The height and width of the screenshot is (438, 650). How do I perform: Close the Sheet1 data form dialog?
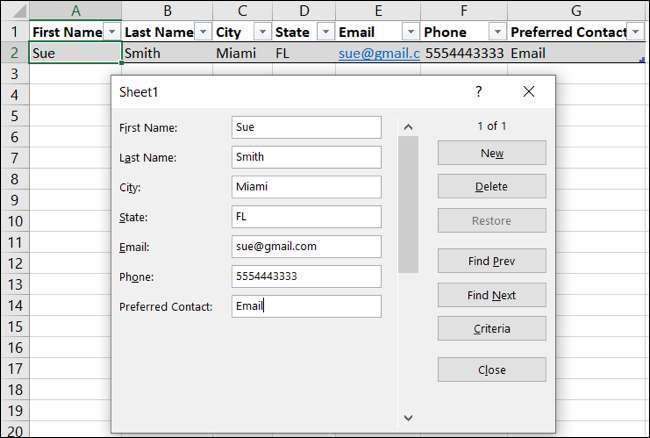point(529,92)
